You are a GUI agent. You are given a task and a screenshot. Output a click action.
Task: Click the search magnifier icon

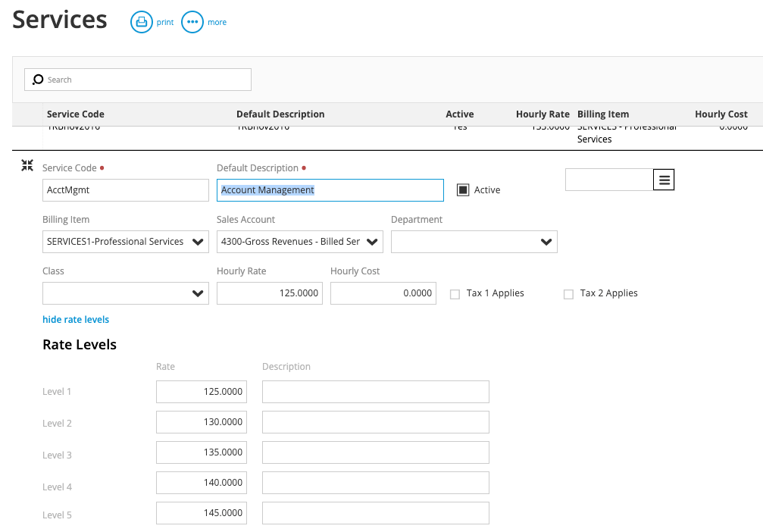(x=38, y=79)
